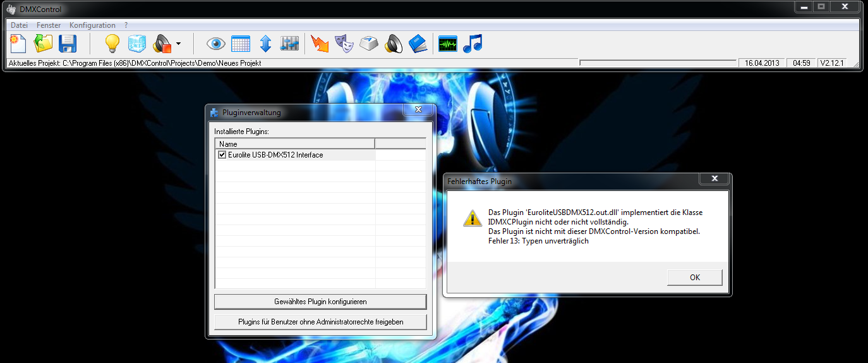Click the ice cube toolbar icon

[137, 44]
